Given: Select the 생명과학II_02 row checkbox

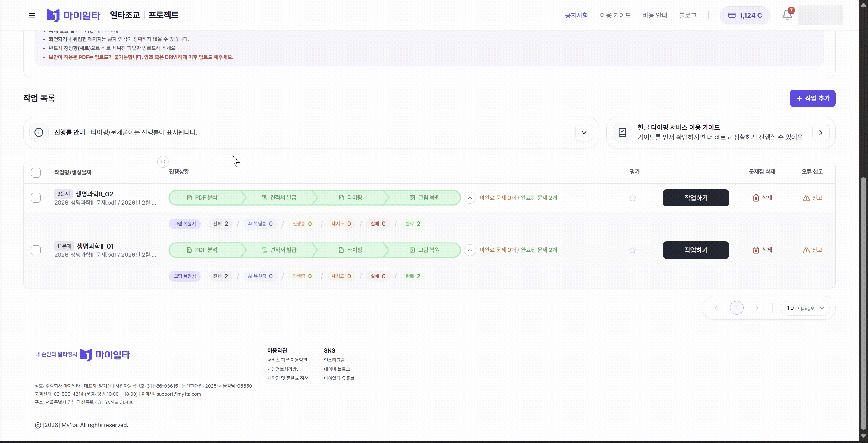Looking at the screenshot, I should pyautogui.click(x=36, y=198).
